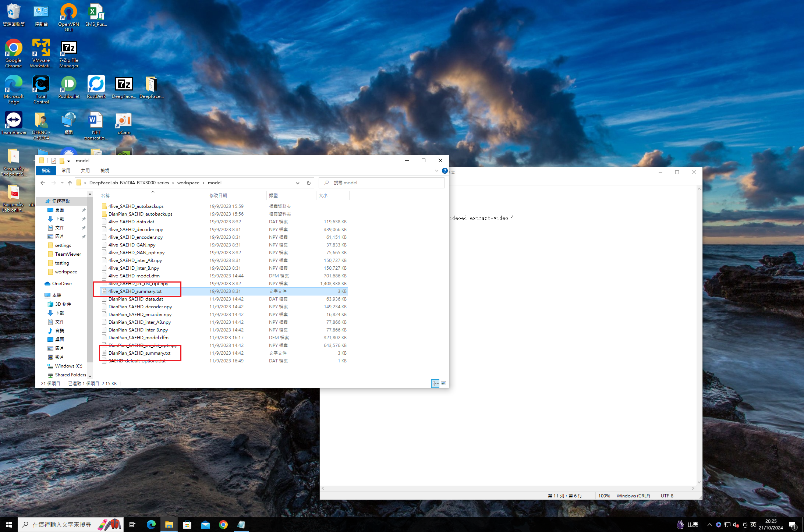Select the DianPian_SAEHD_summary.txt file
This screenshot has height=532, width=804.
tap(139, 353)
